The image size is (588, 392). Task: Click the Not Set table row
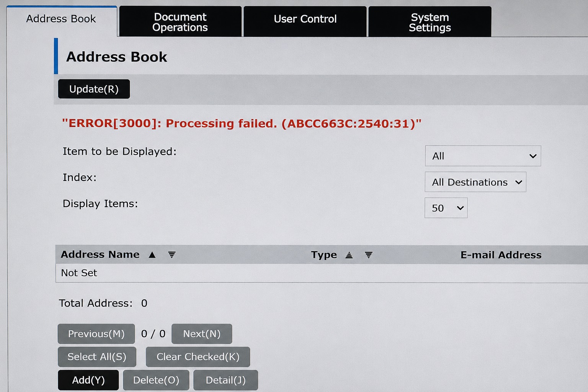tap(322, 273)
